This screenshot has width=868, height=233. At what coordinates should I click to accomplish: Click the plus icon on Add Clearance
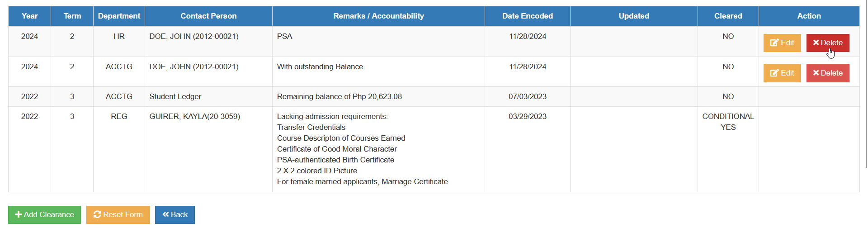(19, 214)
